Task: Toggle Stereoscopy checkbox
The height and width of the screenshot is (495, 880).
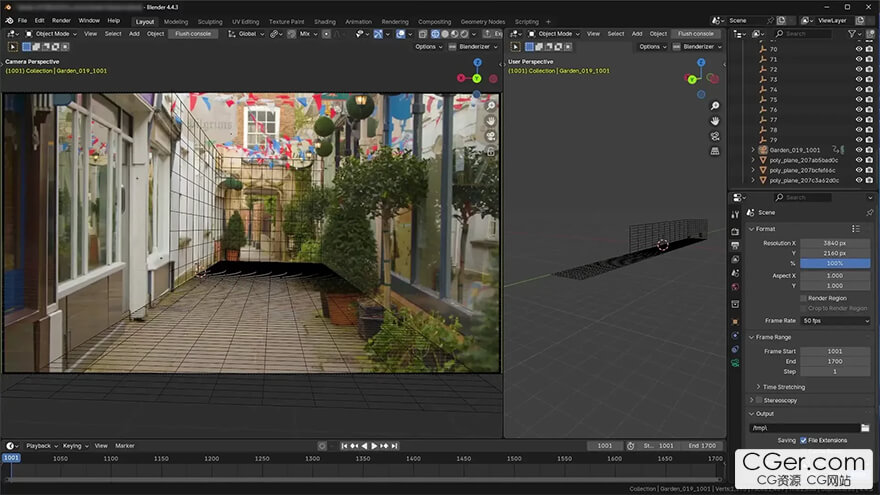Action: click(x=759, y=400)
